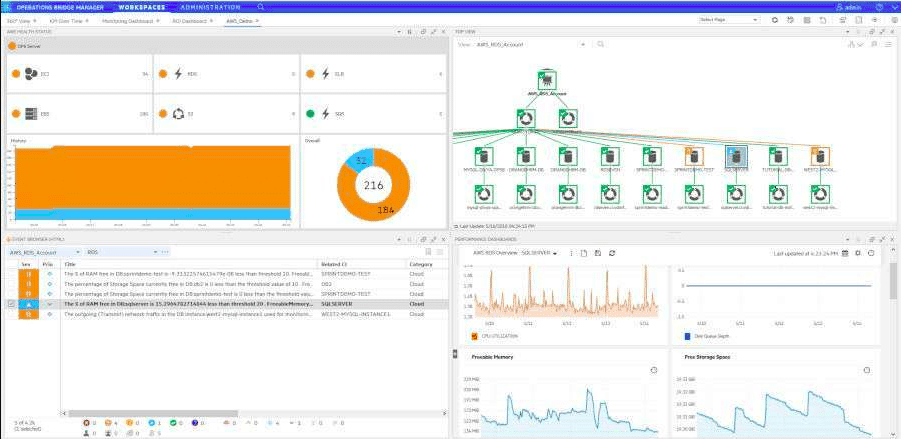Click SQLSERVER in Related CI column
Viewport: 901px width, 439px height.
pyautogui.click(x=337, y=304)
